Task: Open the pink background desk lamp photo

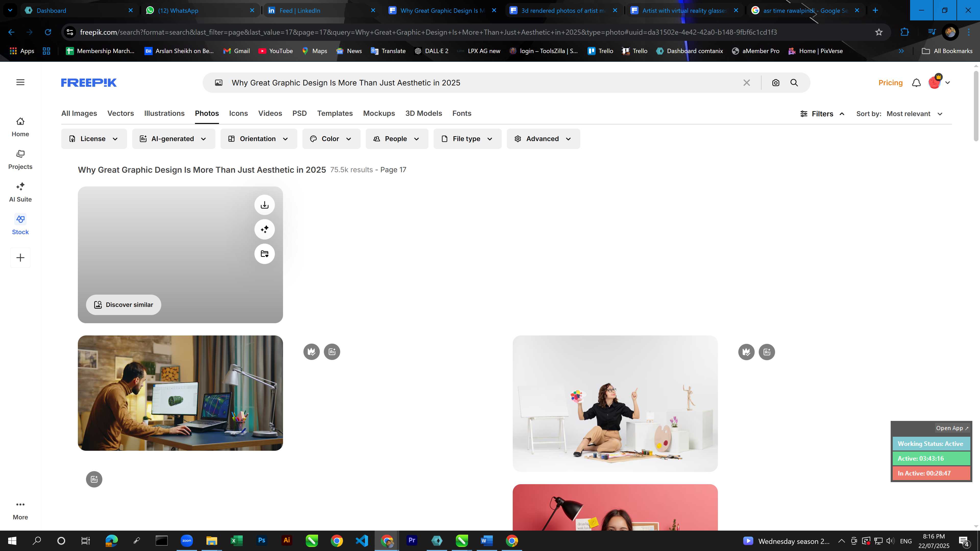Action: point(615,507)
